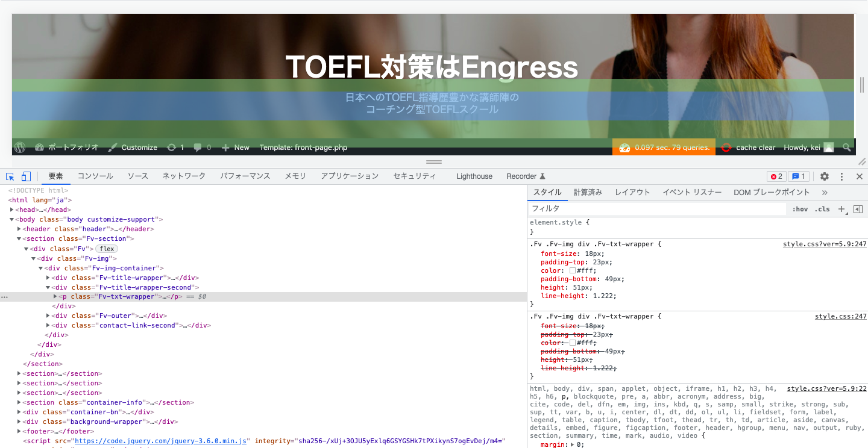The height and width of the screenshot is (448, 868).
Task: Click the New content plus item
Action: click(235, 148)
